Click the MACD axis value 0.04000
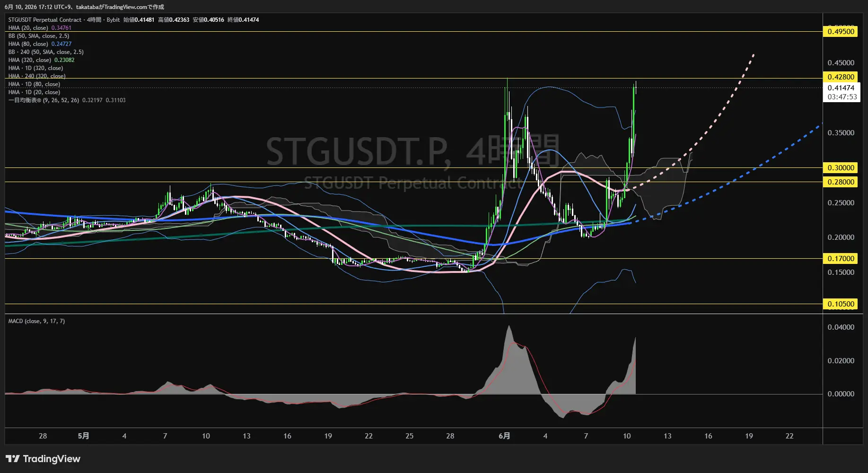This screenshot has width=868, height=473. point(841,327)
